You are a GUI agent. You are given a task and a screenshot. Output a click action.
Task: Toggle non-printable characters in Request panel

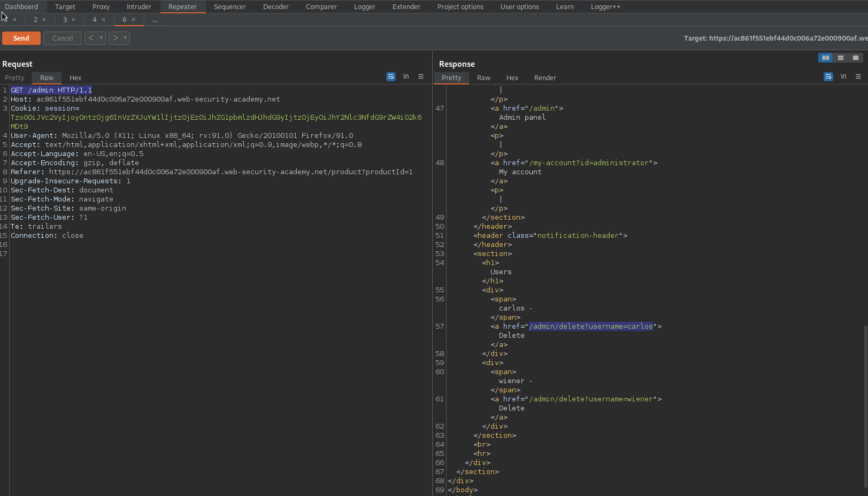coord(406,76)
